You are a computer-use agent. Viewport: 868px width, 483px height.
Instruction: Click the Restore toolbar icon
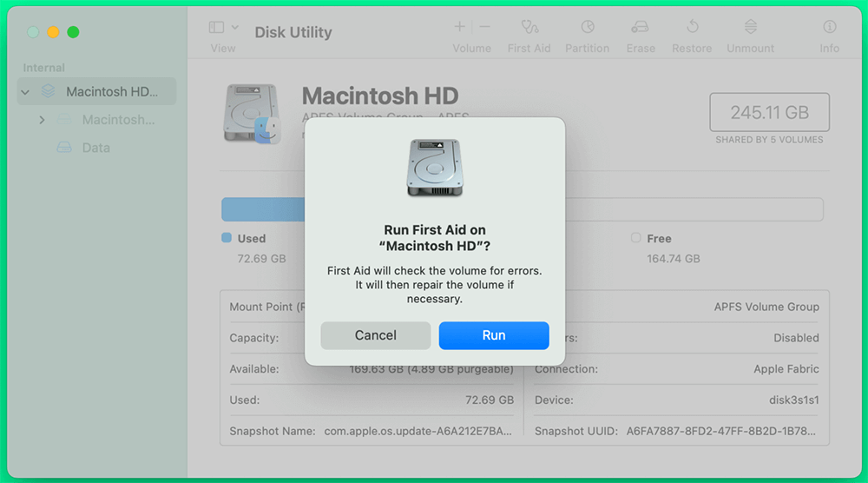point(693,27)
